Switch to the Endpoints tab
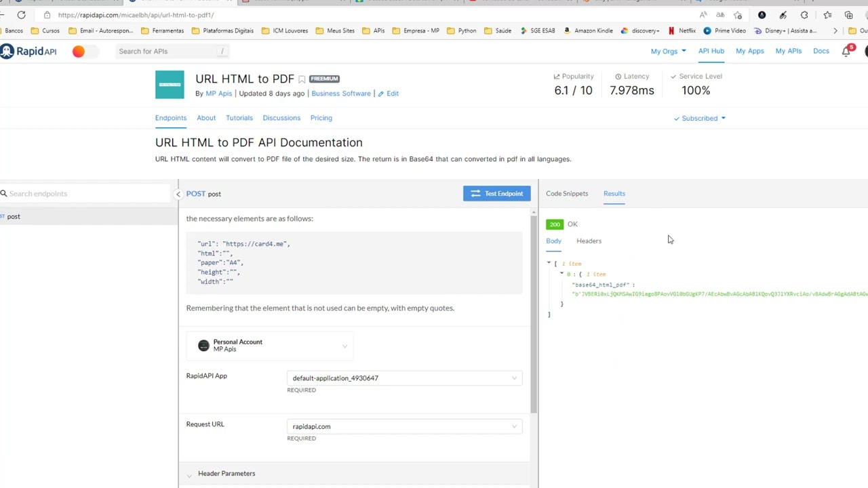 tap(170, 118)
